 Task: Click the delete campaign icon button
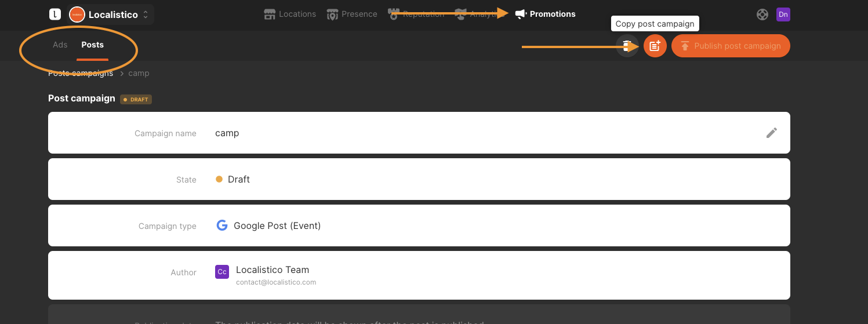(x=627, y=46)
